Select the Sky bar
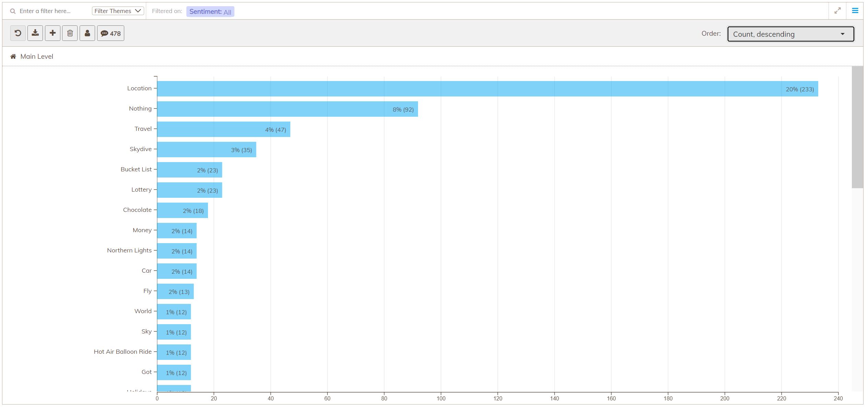Image resolution: width=868 pixels, height=409 pixels. (174, 332)
